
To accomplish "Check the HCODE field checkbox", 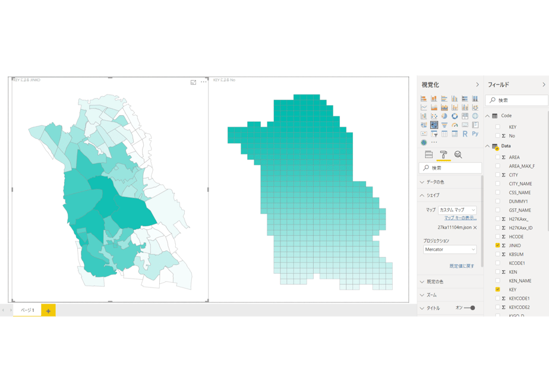I will pyautogui.click(x=497, y=236).
